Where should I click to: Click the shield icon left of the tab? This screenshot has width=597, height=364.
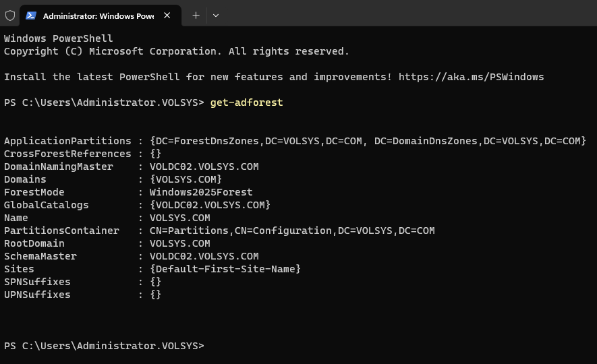[x=10, y=15]
